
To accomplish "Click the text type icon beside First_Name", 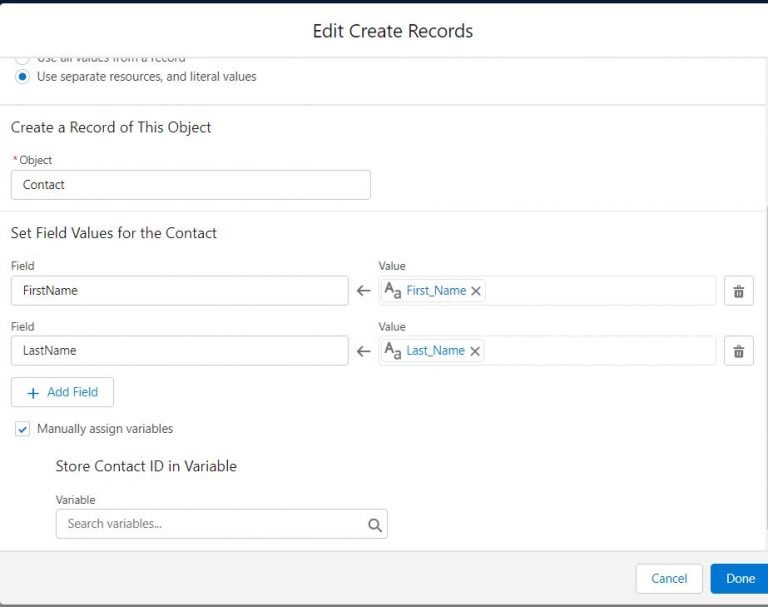I will (393, 291).
